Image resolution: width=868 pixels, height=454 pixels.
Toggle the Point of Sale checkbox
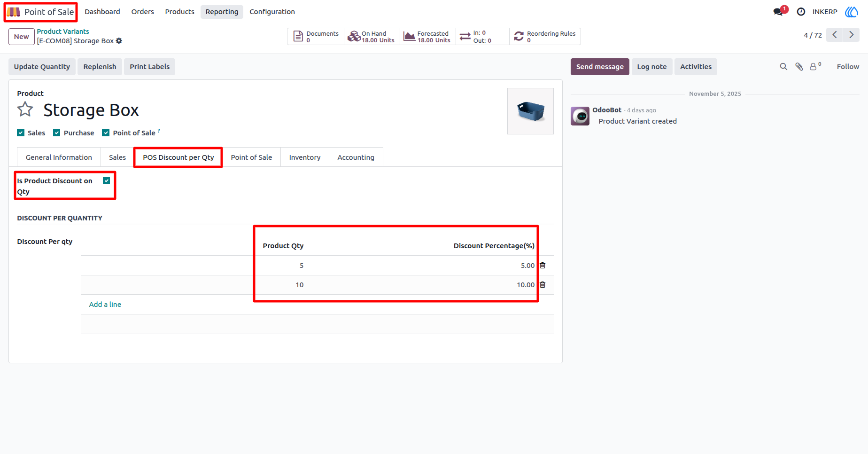coord(106,133)
